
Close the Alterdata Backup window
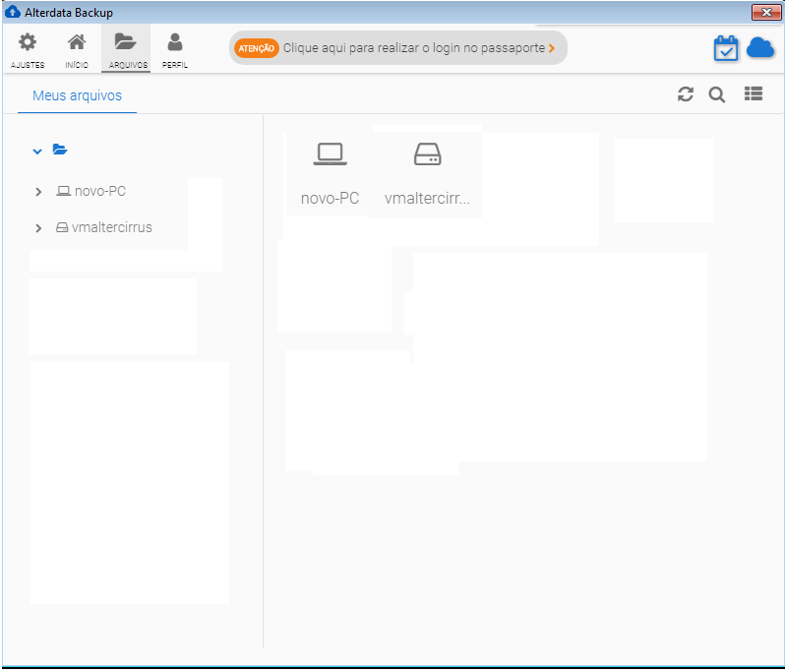tap(766, 12)
